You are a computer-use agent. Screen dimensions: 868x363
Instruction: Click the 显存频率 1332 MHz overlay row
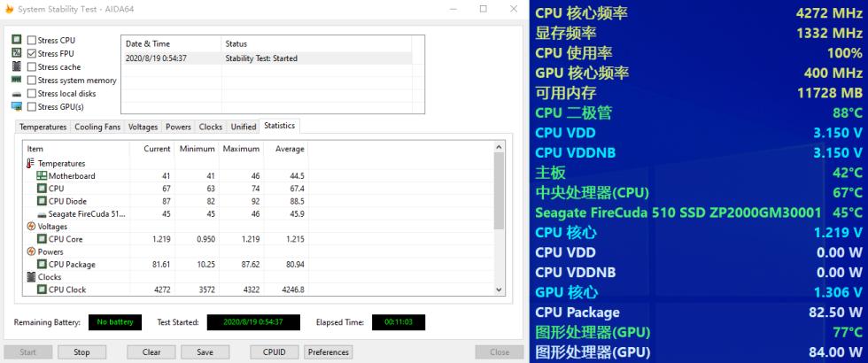point(699,34)
